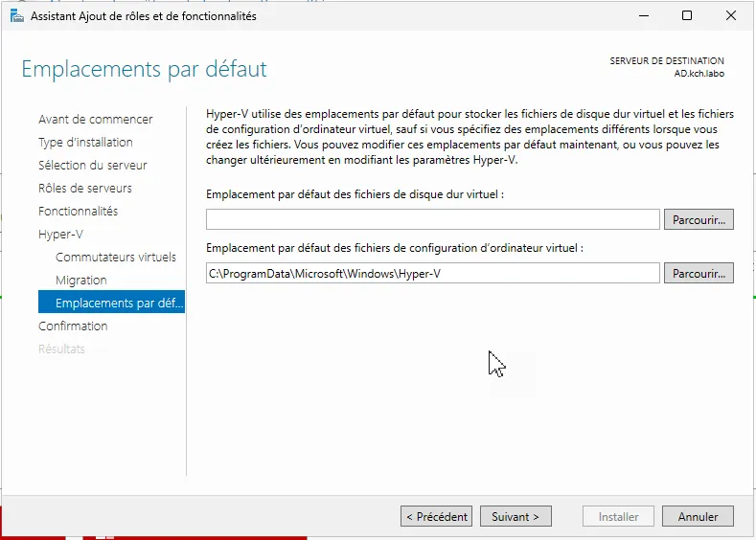Jump to the Rôles de serveurs step

click(x=85, y=189)
